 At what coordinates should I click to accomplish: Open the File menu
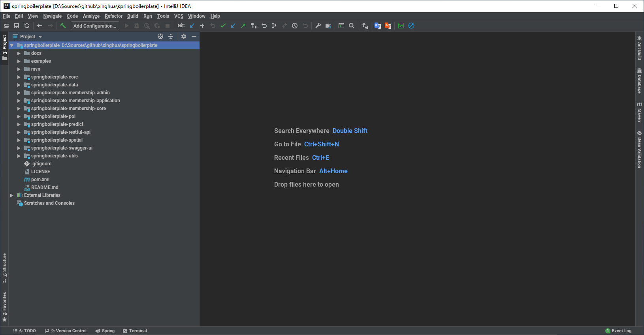6,16
